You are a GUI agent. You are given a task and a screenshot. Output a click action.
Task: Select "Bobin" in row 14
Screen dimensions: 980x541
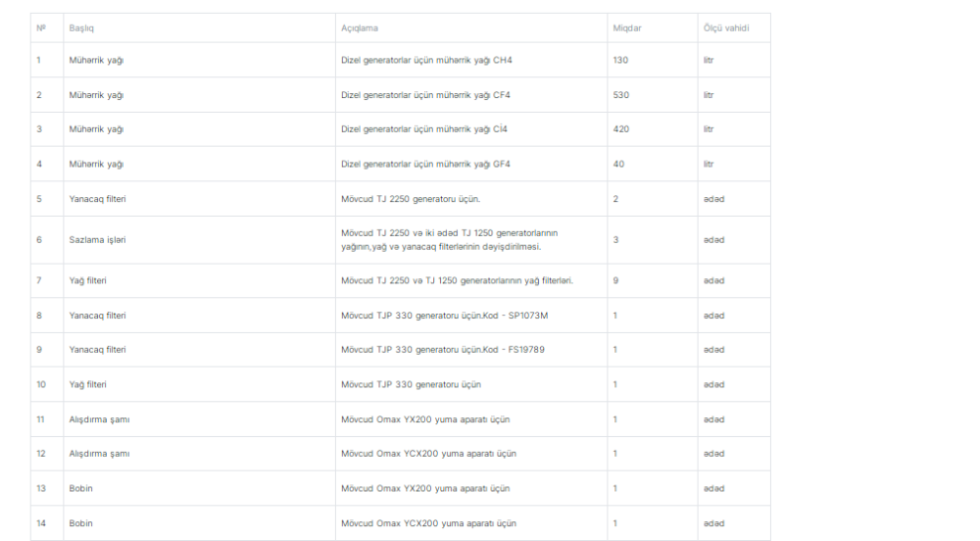[80, 523]
